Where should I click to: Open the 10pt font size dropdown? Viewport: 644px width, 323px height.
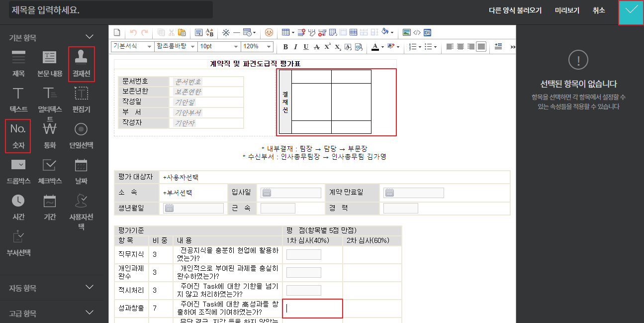pos(219,46)
